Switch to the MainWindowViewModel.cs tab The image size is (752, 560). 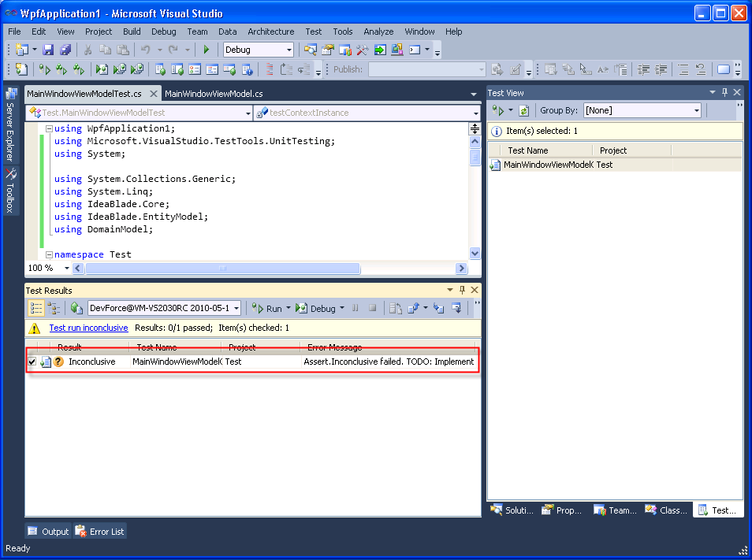(214, 94)
